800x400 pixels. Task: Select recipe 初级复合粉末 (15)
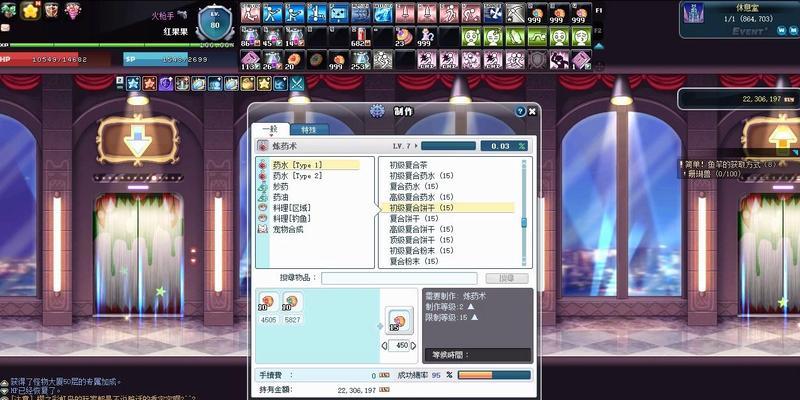(421, 251)
